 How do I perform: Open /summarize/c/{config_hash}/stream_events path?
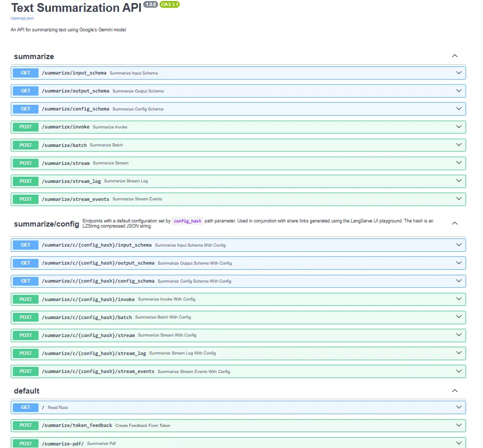(x=98, y=371)
